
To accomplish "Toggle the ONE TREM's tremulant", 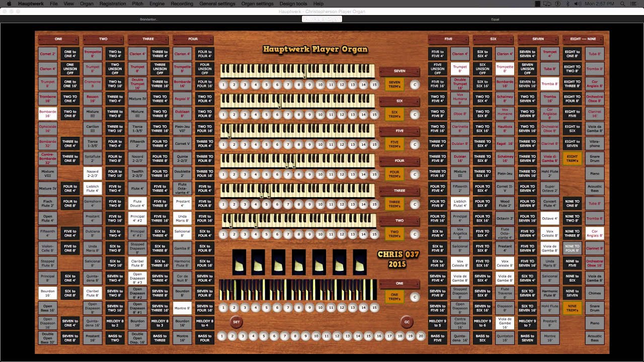I will coord(394,297).
